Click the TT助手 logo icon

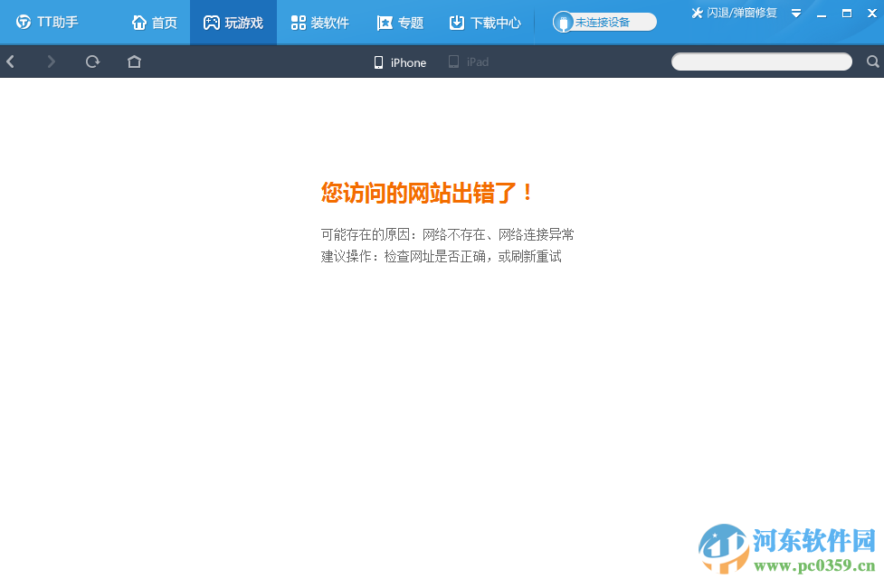pos(22,22)
